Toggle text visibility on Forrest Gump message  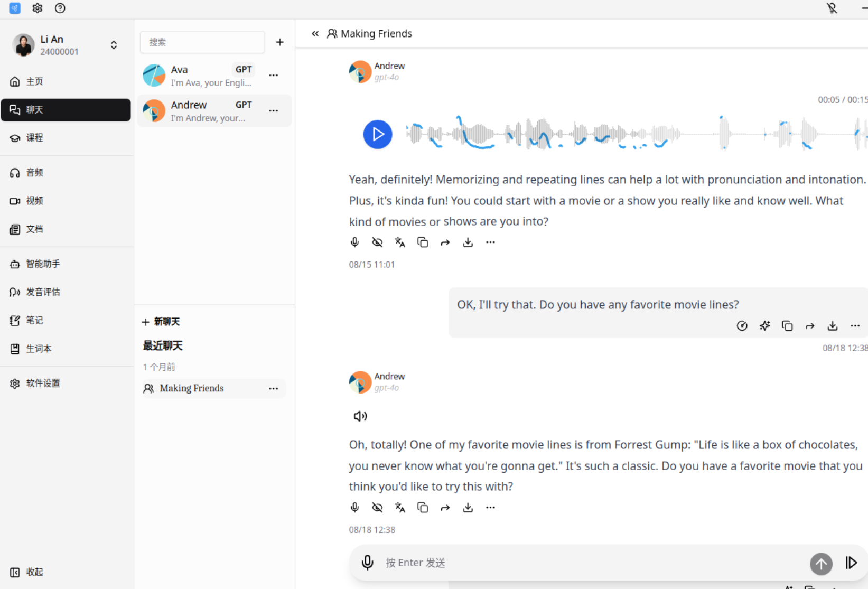(377, 508)
